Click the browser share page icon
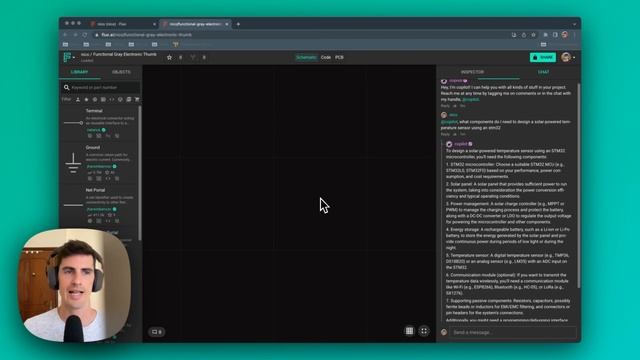 click(524, 35)
